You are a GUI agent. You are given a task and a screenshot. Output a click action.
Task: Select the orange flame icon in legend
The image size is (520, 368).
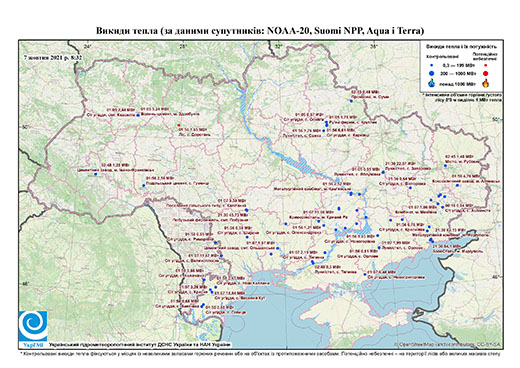[486, 83]
